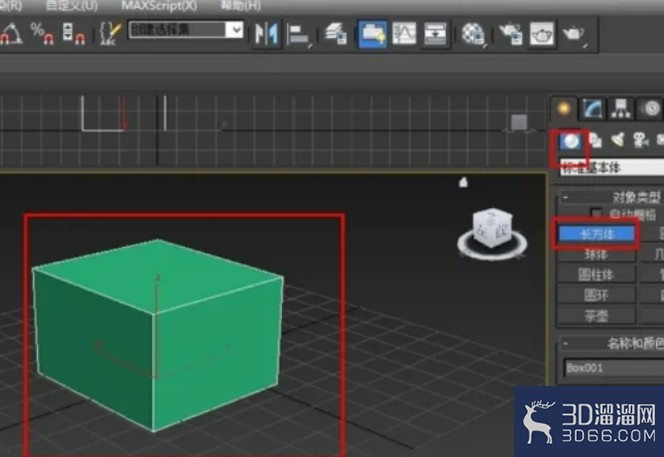
Task: Click the ViewCube in the viewport
Action: 492,227
